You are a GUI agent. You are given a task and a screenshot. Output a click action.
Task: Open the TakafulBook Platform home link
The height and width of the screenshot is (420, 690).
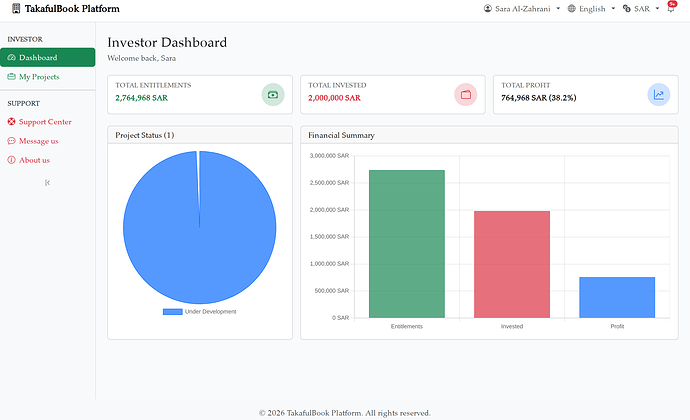coord(66,8)
